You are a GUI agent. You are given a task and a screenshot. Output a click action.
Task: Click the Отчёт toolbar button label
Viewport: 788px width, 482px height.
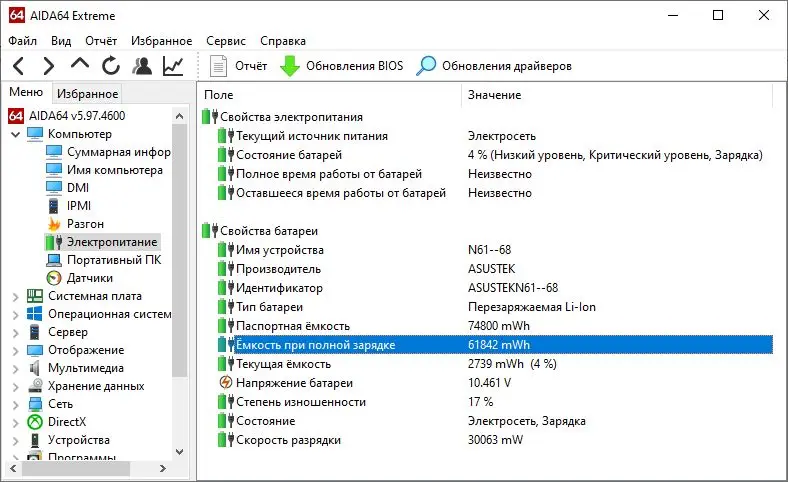(x=251, y=66)
